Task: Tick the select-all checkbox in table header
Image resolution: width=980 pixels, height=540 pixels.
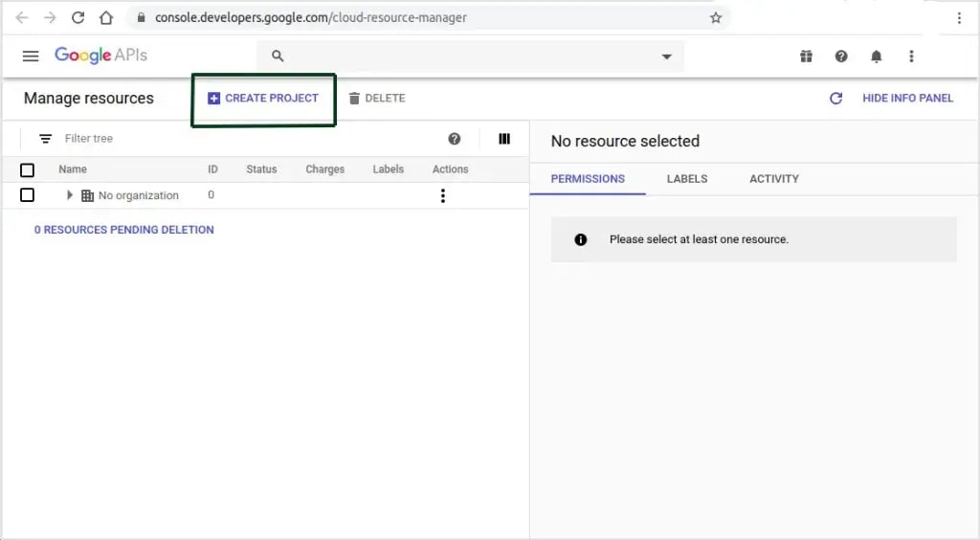Action: [27, 169]
